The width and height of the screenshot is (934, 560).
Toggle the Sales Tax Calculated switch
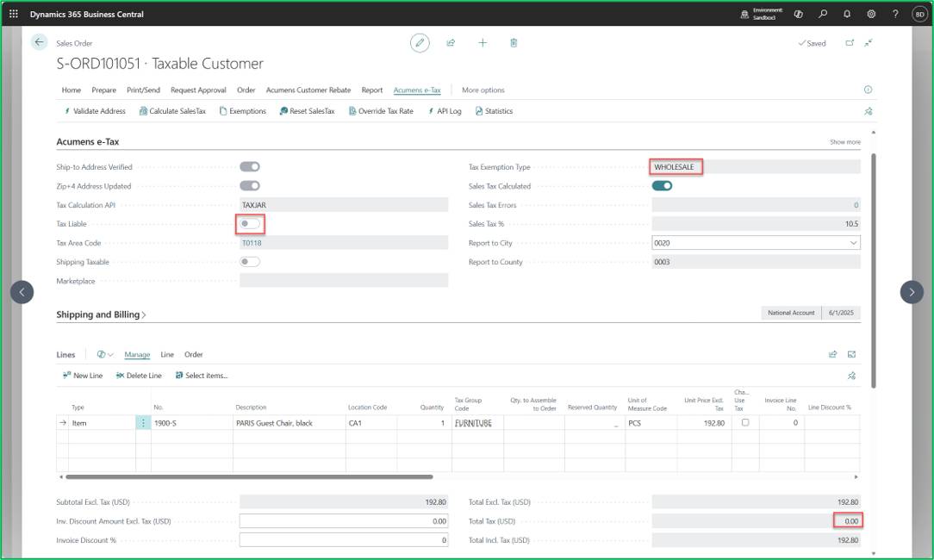pos(662,186)
